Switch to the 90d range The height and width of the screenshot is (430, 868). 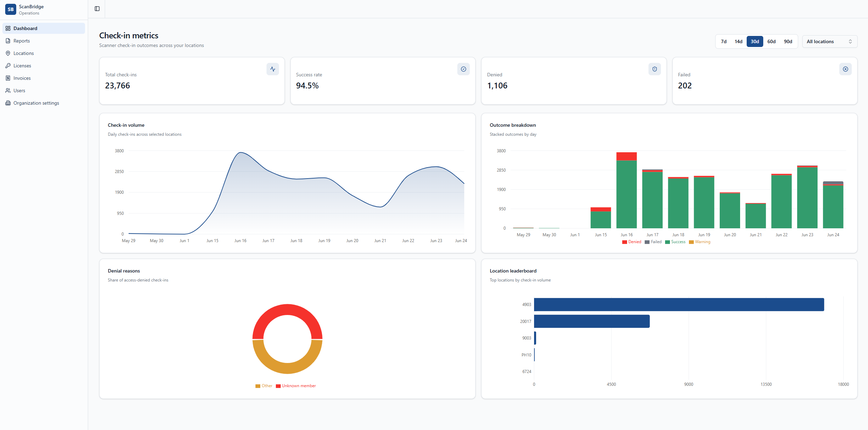[x=788, y=41]
